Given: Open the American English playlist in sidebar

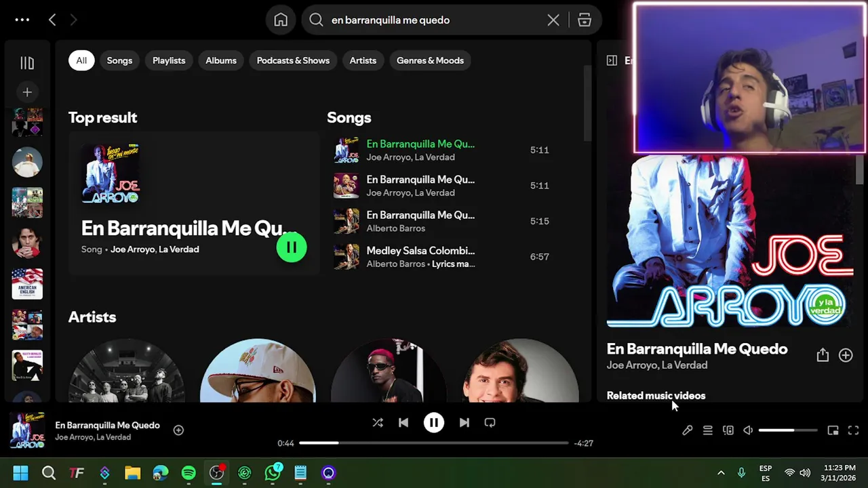Looking at the screenshot, I should tap(27, 284).
